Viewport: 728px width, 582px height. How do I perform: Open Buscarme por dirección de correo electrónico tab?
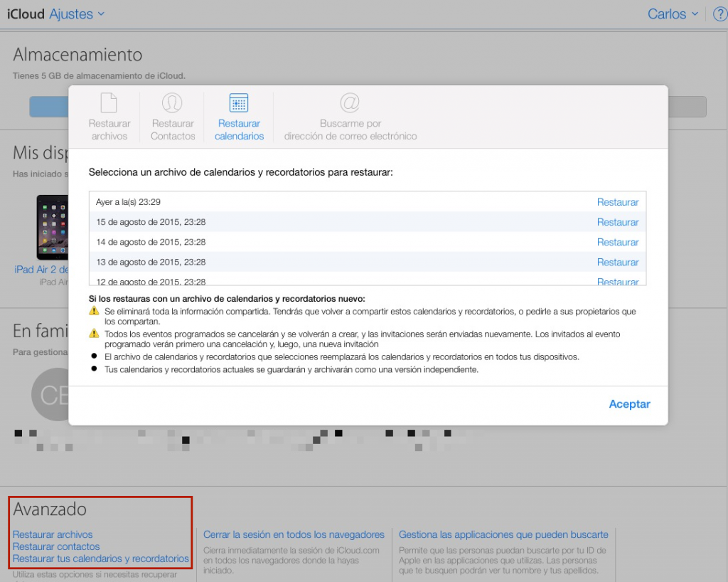pos(350,129)
